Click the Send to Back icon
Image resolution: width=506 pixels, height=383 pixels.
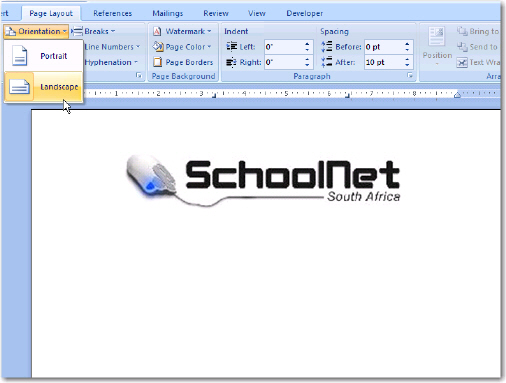462,47
